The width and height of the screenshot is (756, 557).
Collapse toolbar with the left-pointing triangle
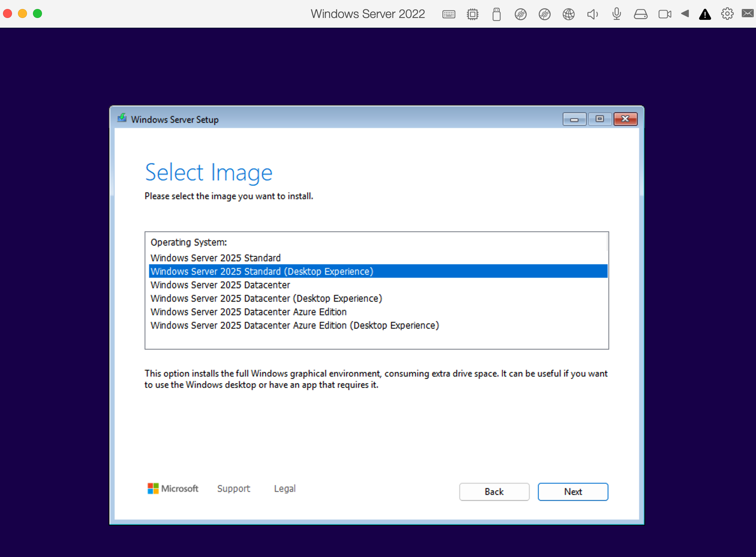685,14
